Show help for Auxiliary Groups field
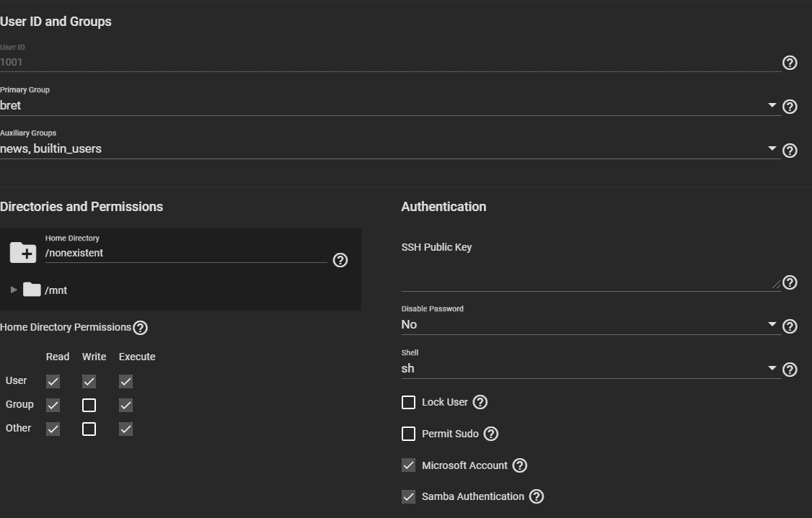The image size is (812, 518). [790, 151]
